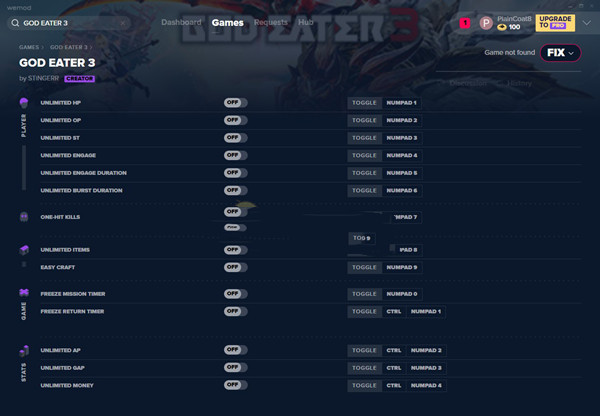This screenshot has height=416, width=600.
Task: Click the Upgrade to Pro button
Action: click(x=555, y=22)
